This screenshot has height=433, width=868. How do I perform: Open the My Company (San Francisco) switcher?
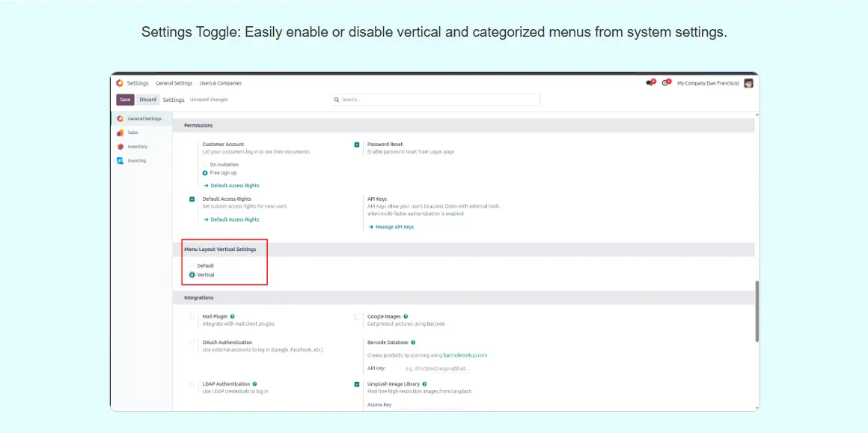tap(707, 83)
